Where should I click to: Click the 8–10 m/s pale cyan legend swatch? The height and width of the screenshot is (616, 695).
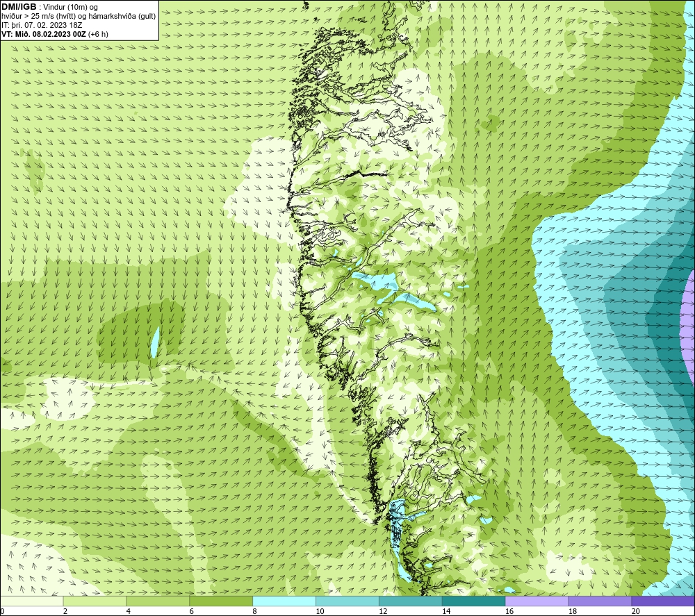pos(284,601)
